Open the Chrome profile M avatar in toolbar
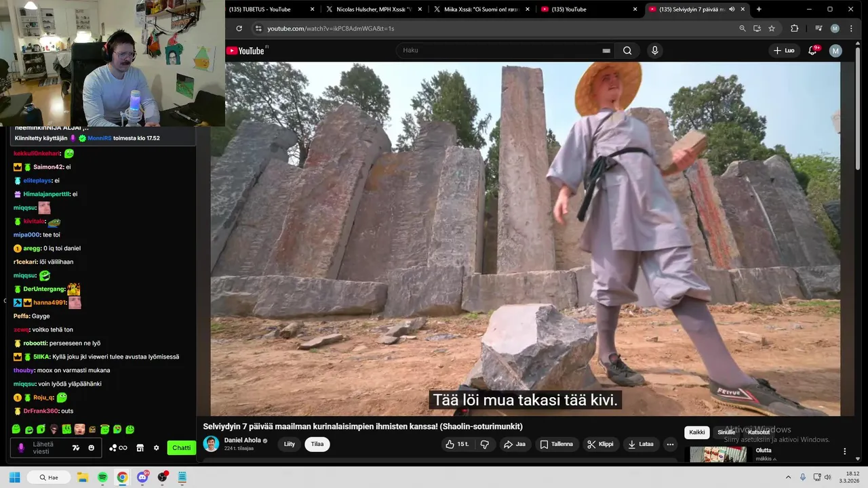 pyautogui.click(x=835, y=28)
